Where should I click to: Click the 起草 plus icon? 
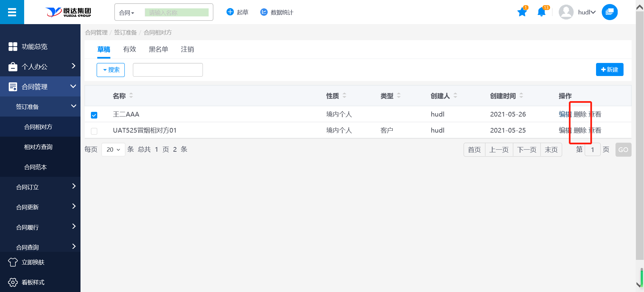(230, 12)
